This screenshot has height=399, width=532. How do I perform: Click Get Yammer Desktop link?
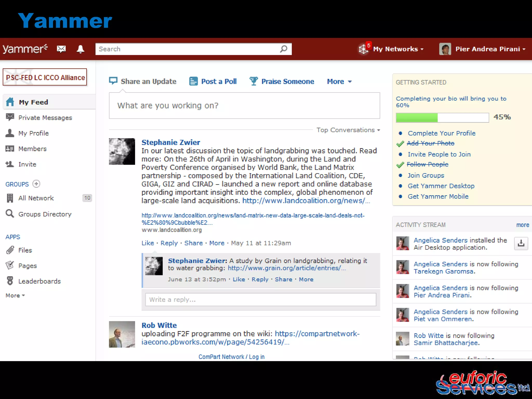click(x=441, y=186)
